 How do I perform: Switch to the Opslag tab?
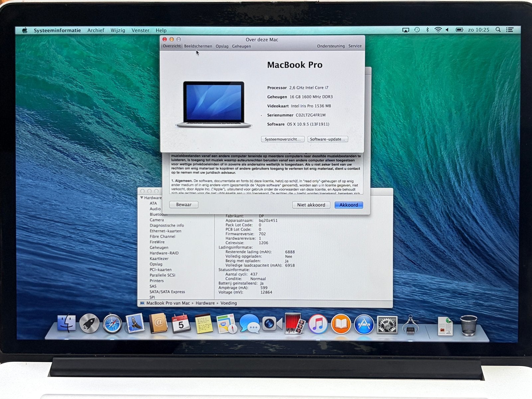[222, 46]
